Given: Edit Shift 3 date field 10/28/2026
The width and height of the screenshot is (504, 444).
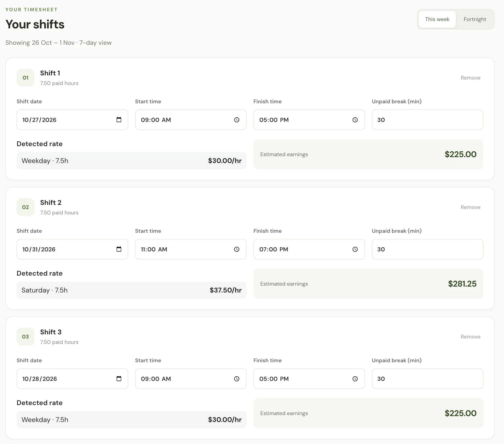Looking at the screenshot, I should click(72, 379).
